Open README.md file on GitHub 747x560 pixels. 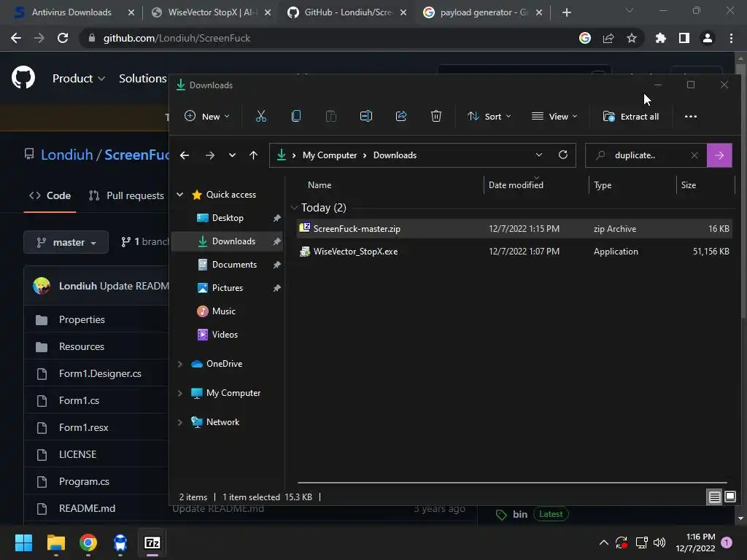click(x=87, y=508)
